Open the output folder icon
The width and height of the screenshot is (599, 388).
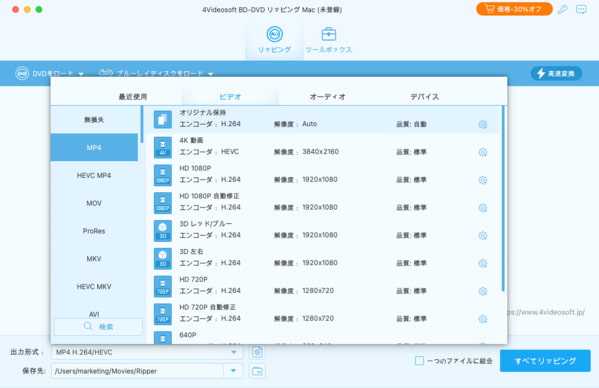point(257,371)
